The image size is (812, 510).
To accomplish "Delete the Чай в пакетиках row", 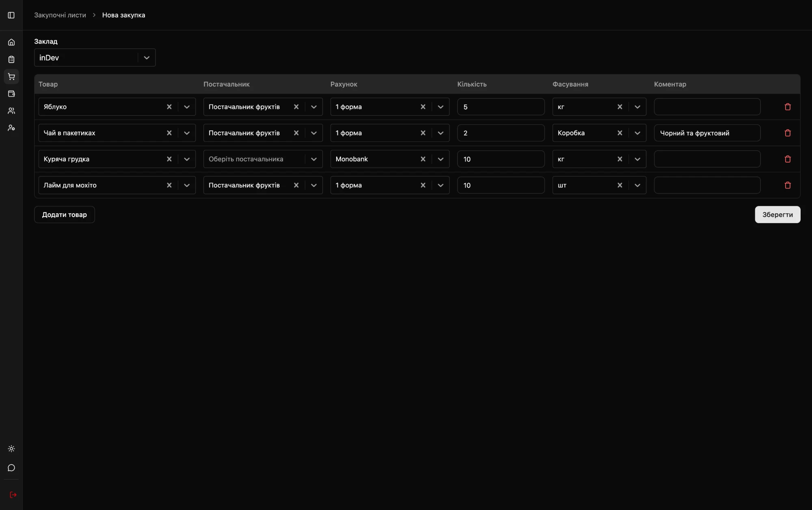I will (788, 133).
